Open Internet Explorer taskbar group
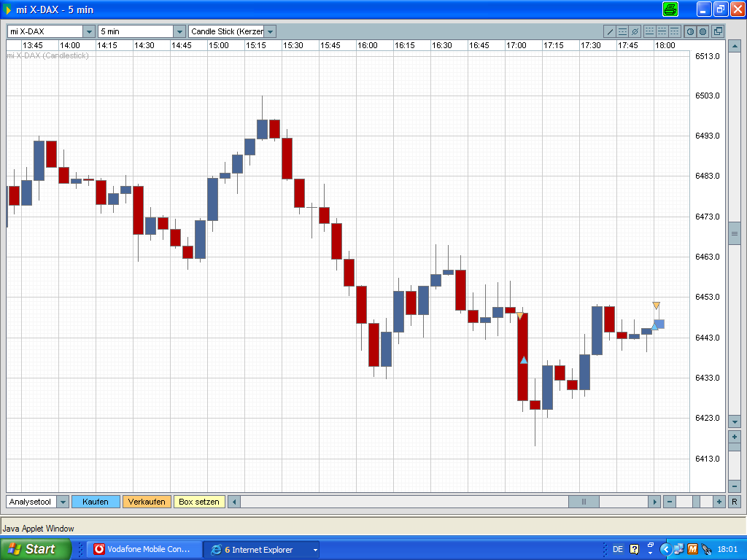The height and width of the screenshot is (560, 747). click(x=261, y=550)
